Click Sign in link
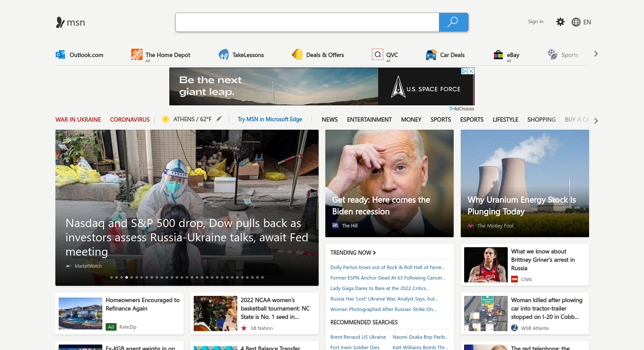Viewport: 644px width, 350px height. [x=535, y=21]
